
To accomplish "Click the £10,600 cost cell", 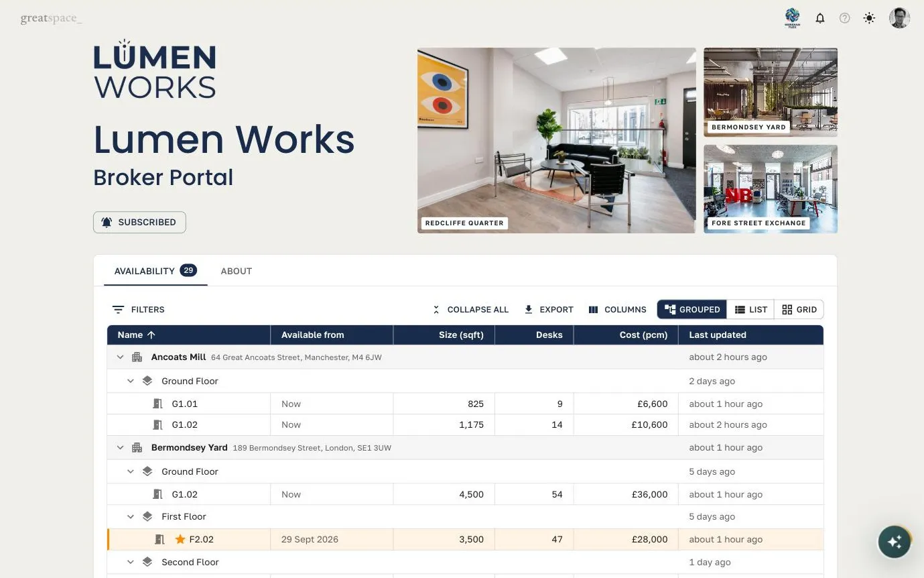I will click(626, 424).
